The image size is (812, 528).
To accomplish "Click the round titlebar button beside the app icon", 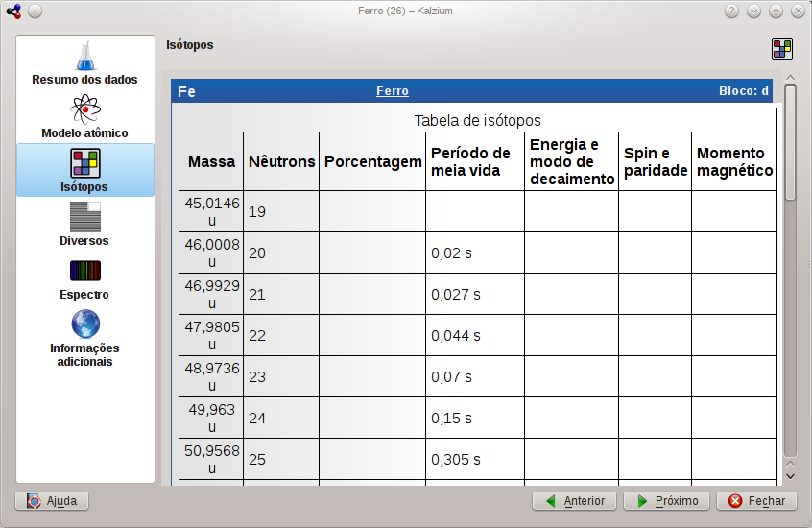I will tap(36, 11).
